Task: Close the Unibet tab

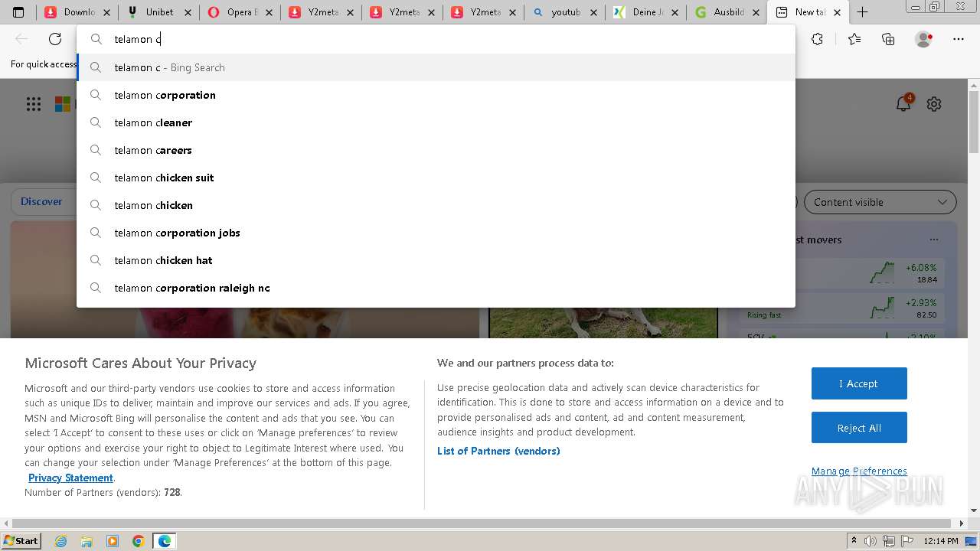Action: pos(188,12)
